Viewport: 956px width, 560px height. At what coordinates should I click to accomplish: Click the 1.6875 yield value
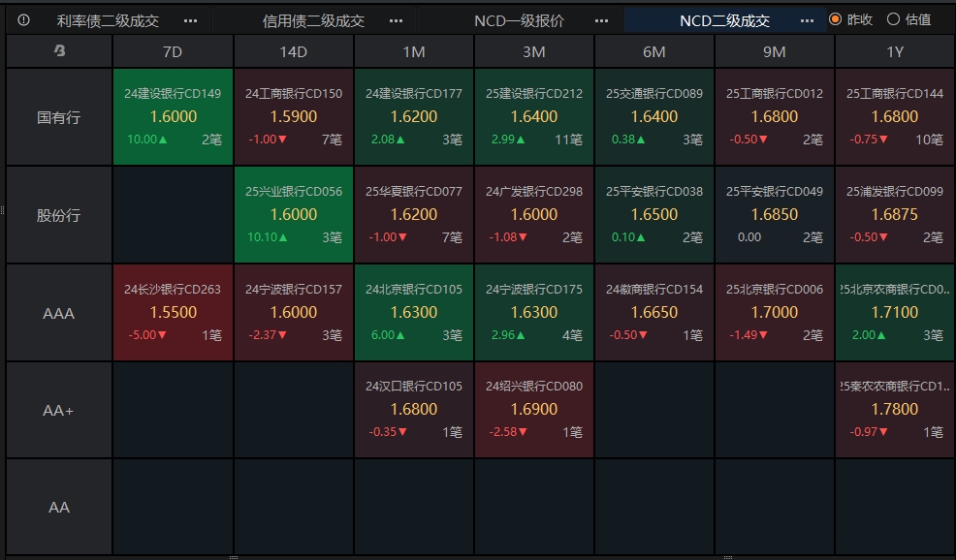(x=894, y=214)
